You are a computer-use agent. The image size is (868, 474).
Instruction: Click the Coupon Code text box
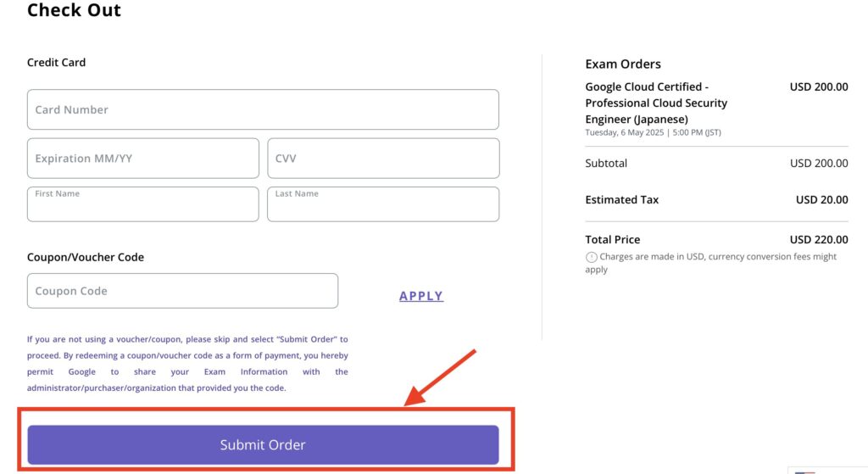[183, 291]
